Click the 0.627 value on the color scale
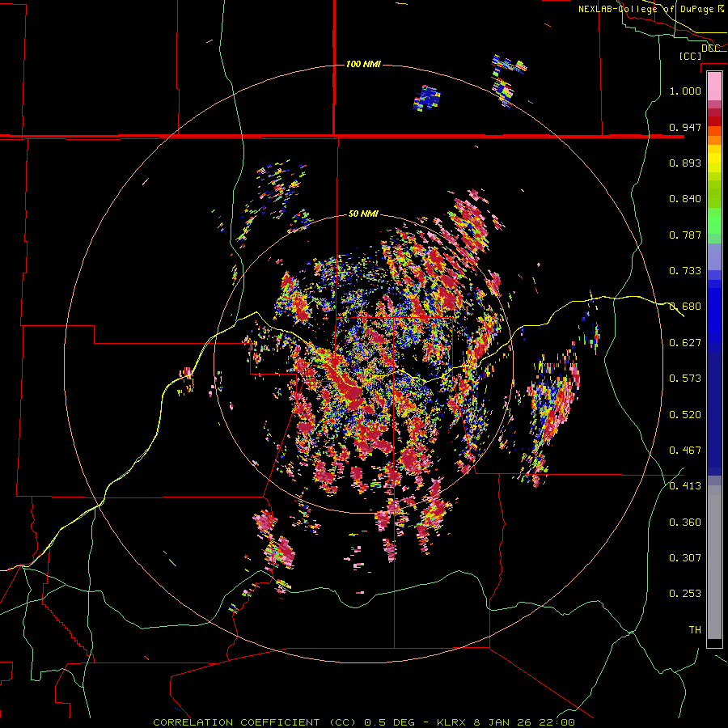 click(685, 343)
